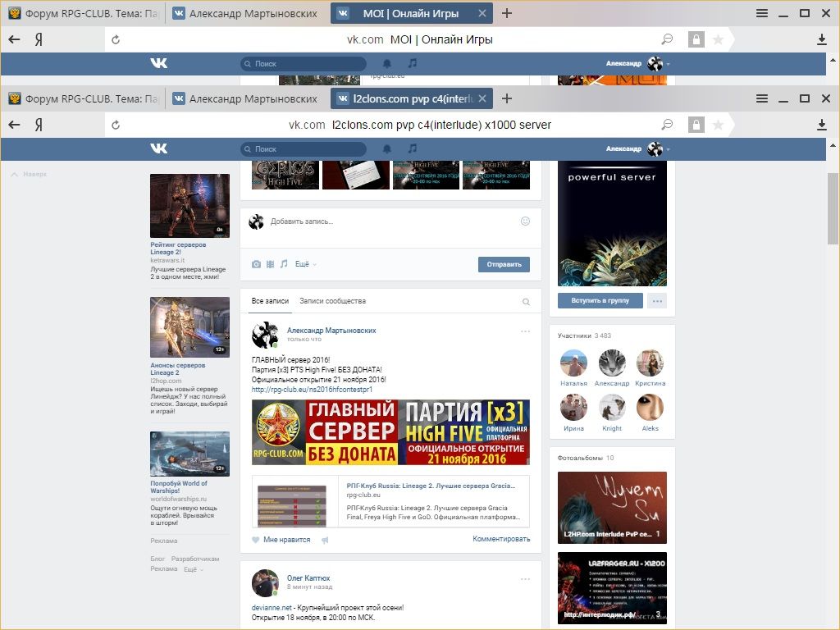Viewport: 840px width, 630px height.
Task: Select 'Александр Мартыновских' tab in l2clons window
Action: point(245,98)
